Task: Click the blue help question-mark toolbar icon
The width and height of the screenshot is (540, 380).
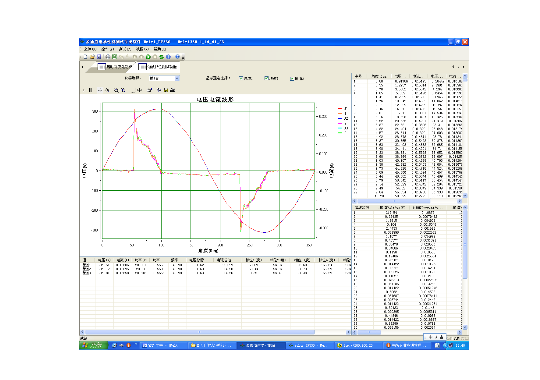Action: (177, 57)
